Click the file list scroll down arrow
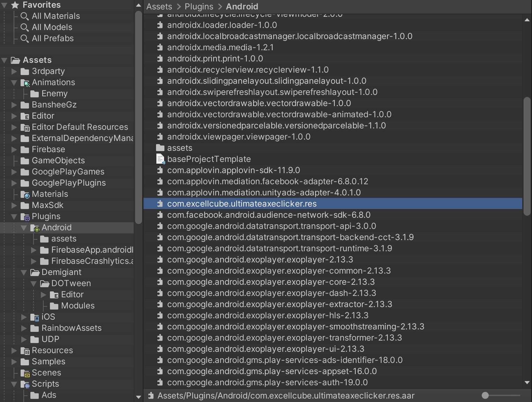532x402 pixels. tap(527, 383)
